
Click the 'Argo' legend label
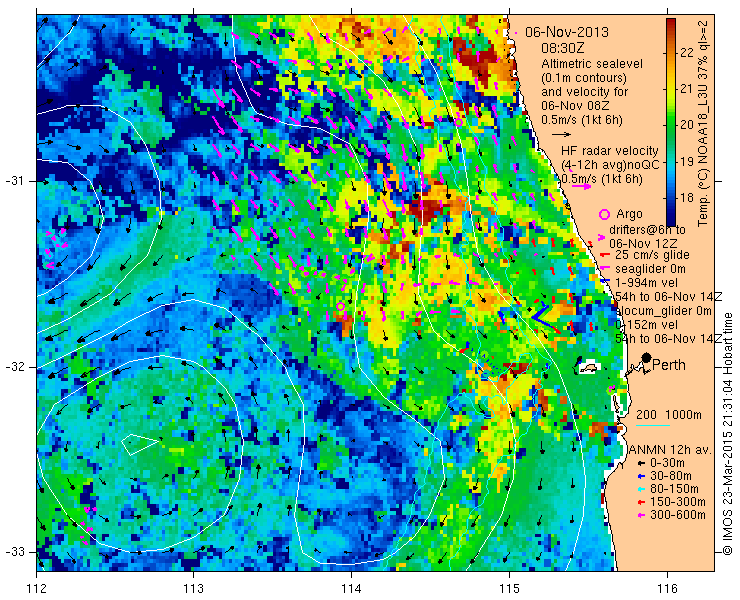[630, 214]
